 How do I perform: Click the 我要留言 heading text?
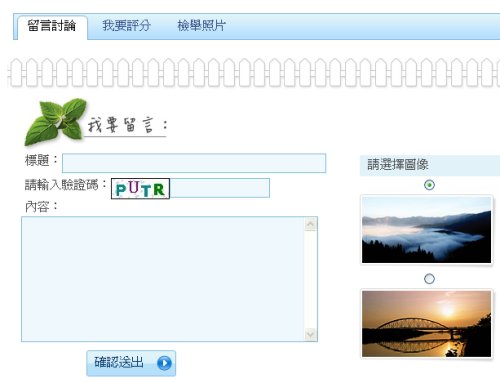(127, 125)
